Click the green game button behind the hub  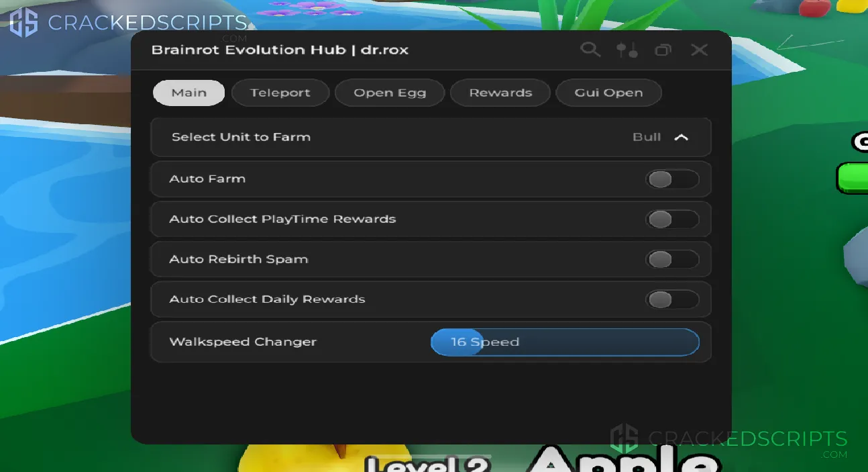coord(852,178)
